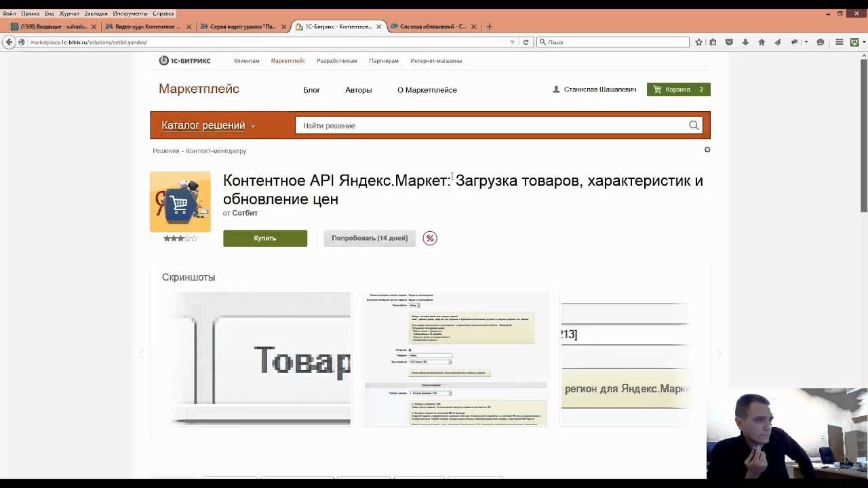Close the Входящие mail tab
Image resolution: width=868 pixels, height=488 pixels.
(94, 26)
